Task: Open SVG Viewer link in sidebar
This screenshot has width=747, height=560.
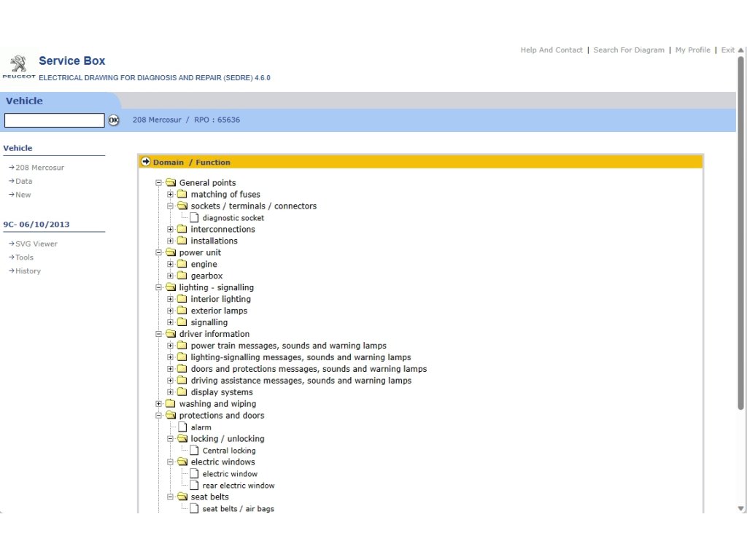Action: point(36,244)
